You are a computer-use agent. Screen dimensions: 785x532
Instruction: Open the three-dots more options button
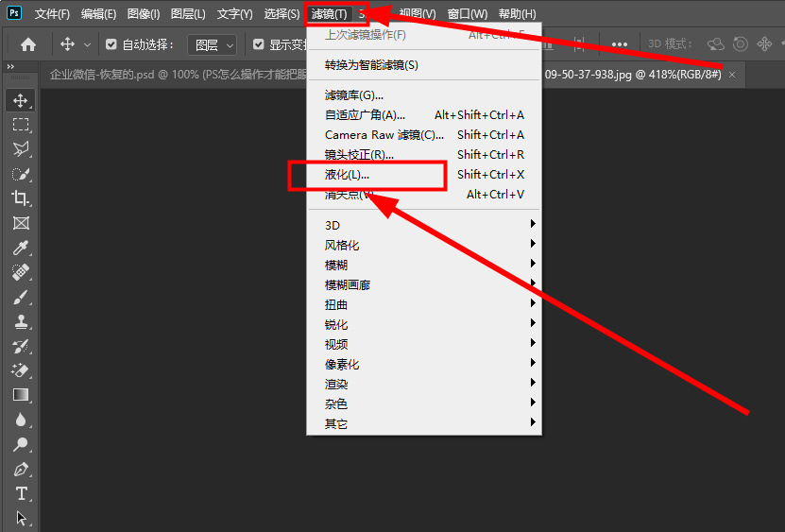[x=620, y=44]
